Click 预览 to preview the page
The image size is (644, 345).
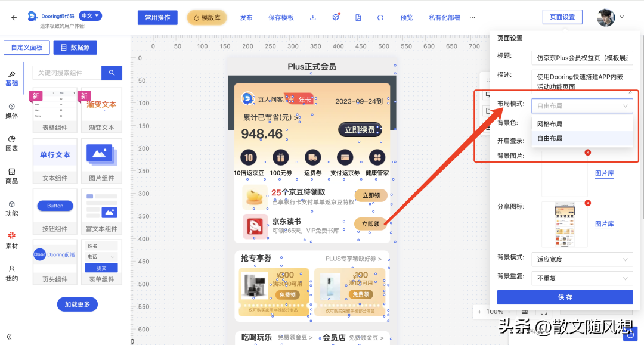pos(407,18)
